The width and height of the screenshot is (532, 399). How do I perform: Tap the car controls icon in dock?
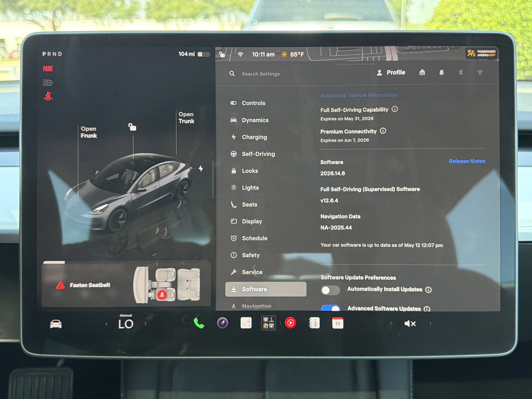[56, 324]
